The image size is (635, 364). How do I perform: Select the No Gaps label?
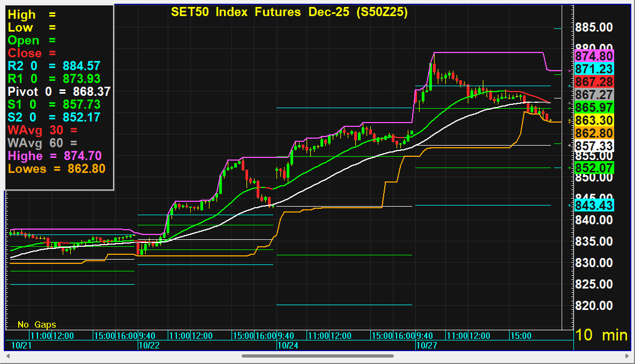(36, 324)
